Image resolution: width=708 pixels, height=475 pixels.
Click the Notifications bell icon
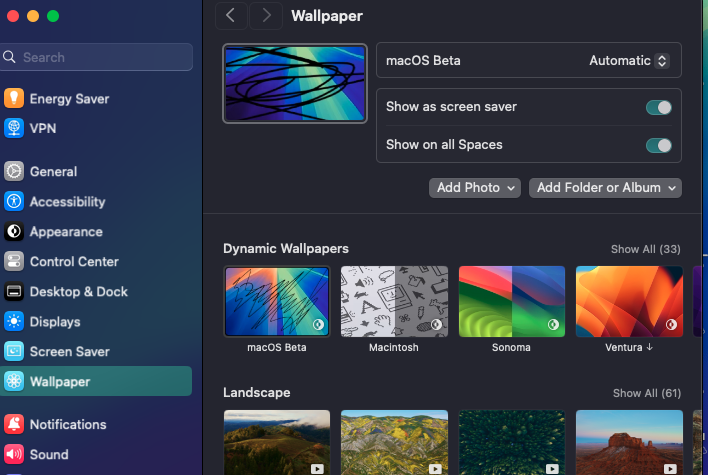click(14, 424)
